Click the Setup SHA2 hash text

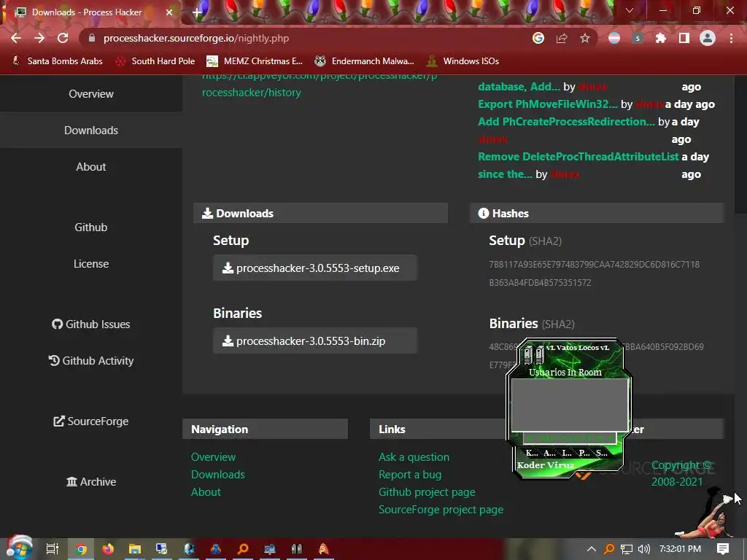pyautogui.click(x=594, y=273)
